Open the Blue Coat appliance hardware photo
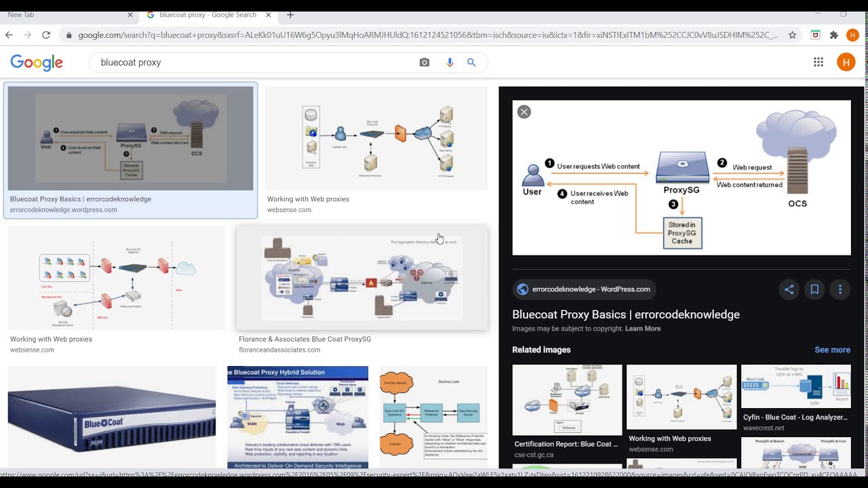The image size is (868, 488). [x=112, y=418]
